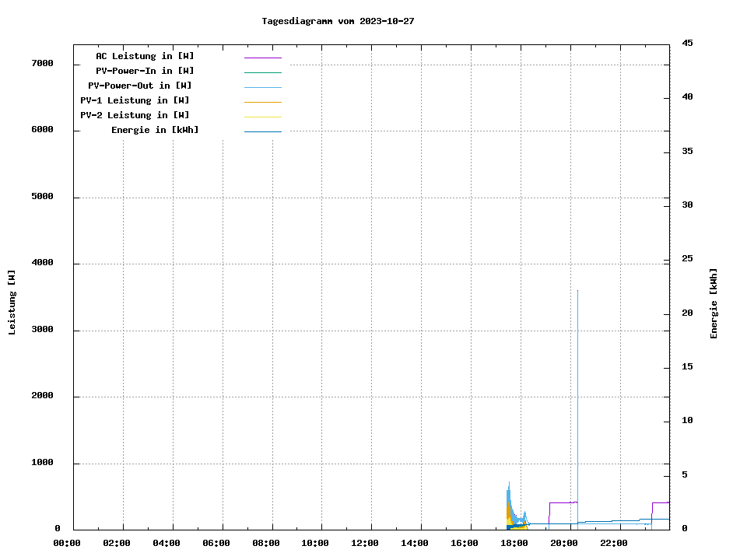This screenshot has height=560, width=747.
Task: Click the Energie in [kWh] legend label
Action: [x=155, y=130]
